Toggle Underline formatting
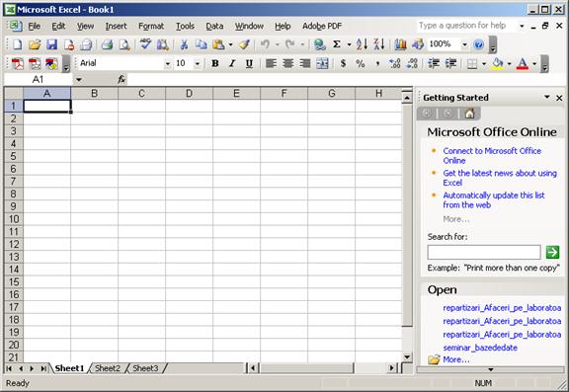The image size is (569, 392). click(249, 63)
